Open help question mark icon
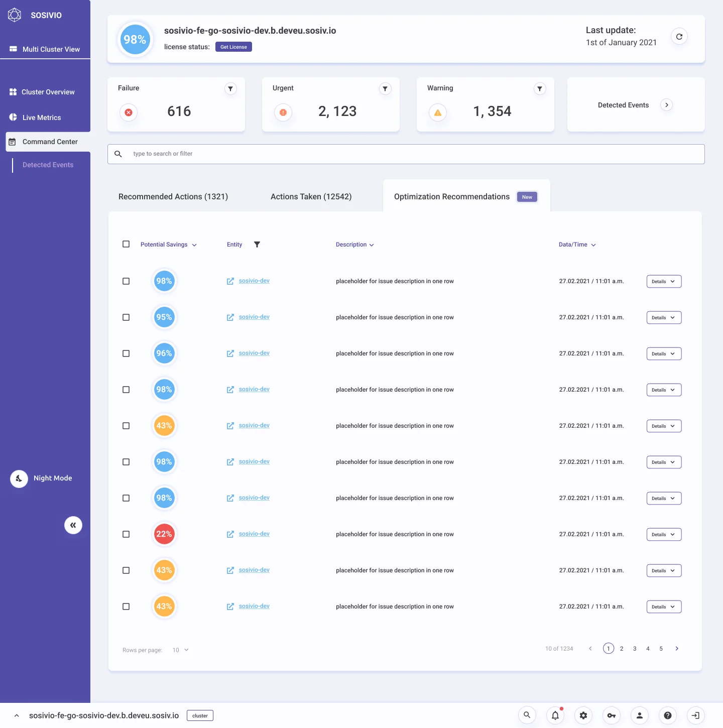 (668, 715)
